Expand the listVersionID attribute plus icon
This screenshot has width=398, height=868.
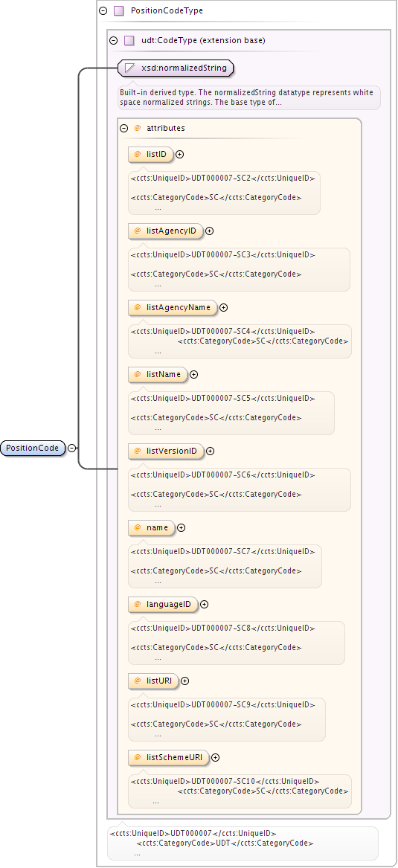pyautogui.click(x=210, y=451)
